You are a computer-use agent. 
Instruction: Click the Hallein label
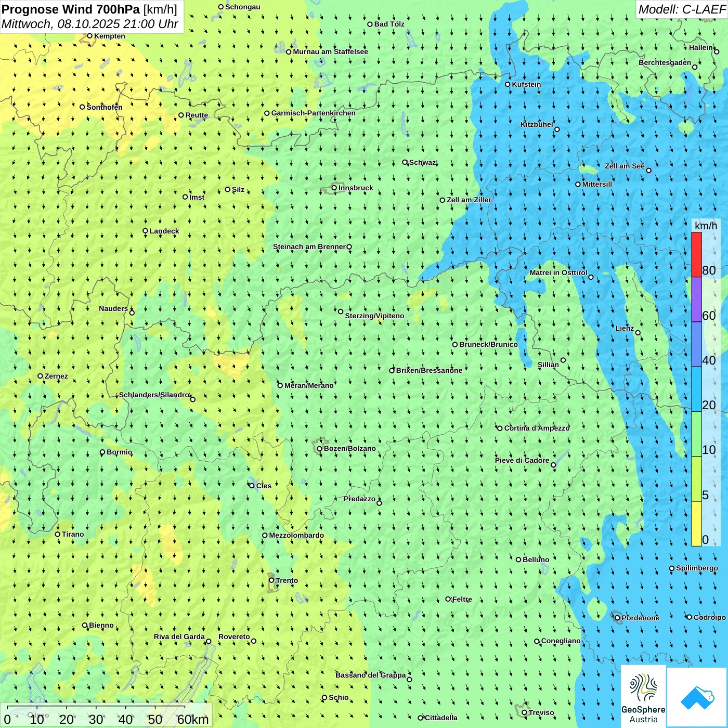(701, 47)
